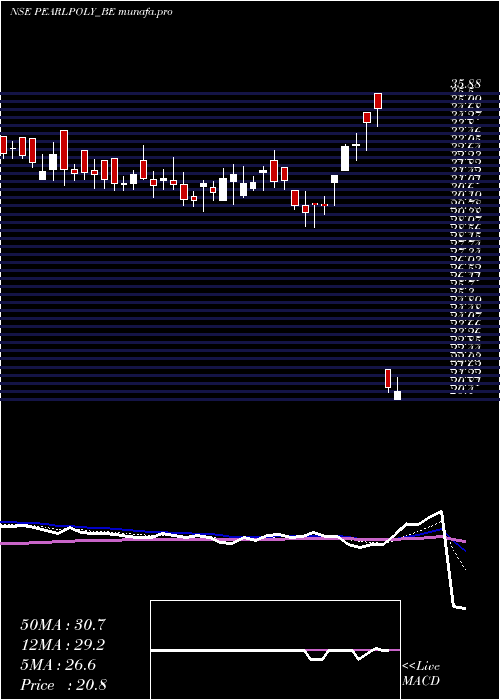Click the Price : 20.8 value
Image resolution: width=500 pixels, height=700 pixels.
pos(63,685)
